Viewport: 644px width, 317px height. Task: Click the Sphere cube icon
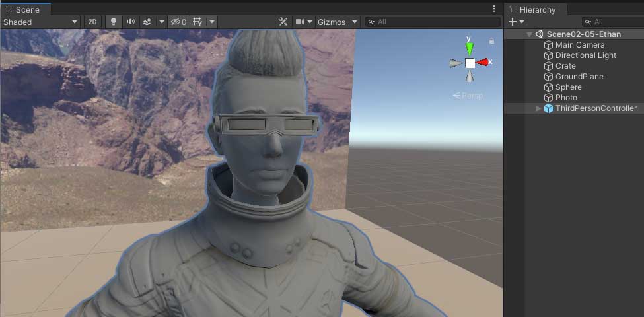coord(548,87)
